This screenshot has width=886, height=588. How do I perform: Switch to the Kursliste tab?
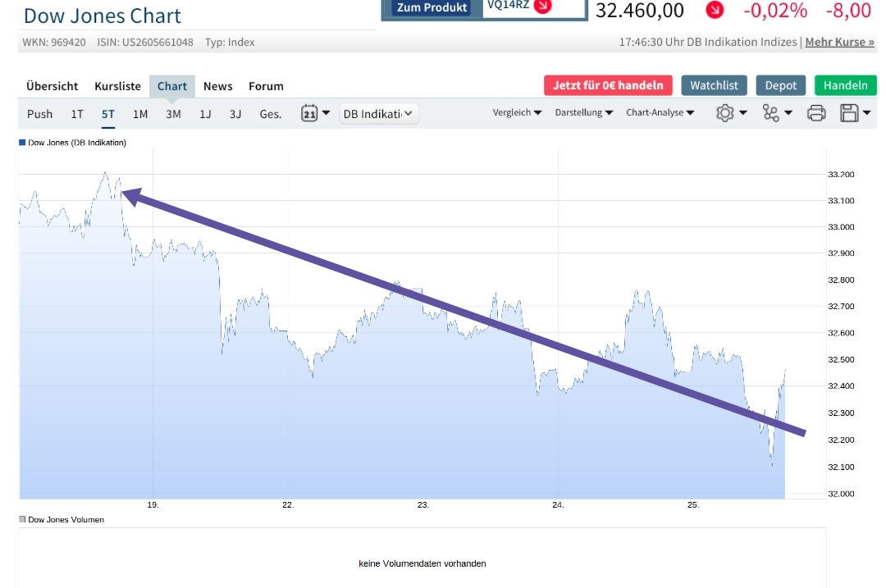coord(117,86)
